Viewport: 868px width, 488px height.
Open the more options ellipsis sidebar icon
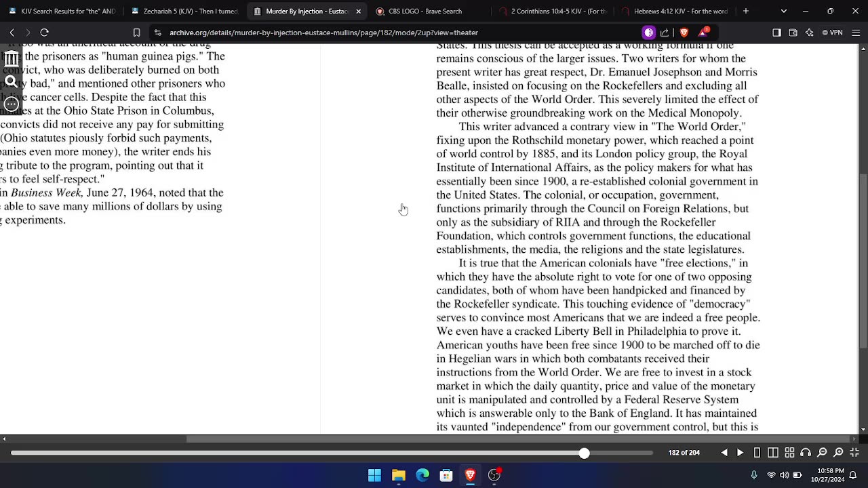12,104
